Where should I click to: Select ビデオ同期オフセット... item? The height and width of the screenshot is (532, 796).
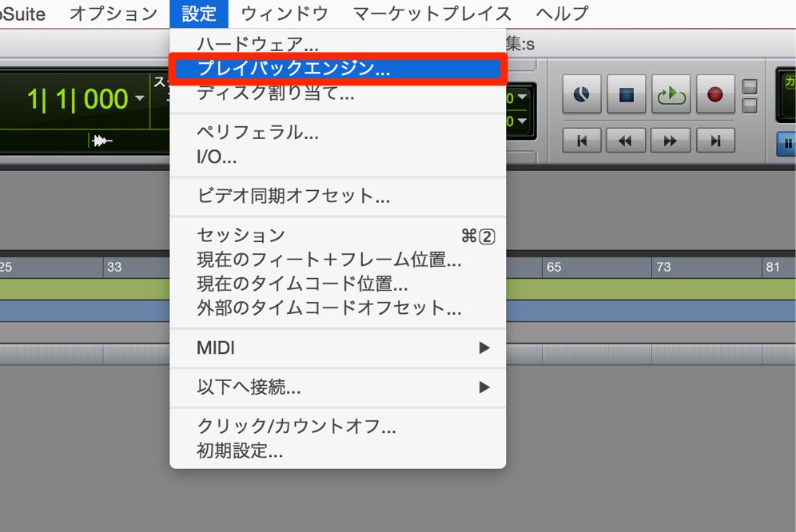click(x=337, y=196)
